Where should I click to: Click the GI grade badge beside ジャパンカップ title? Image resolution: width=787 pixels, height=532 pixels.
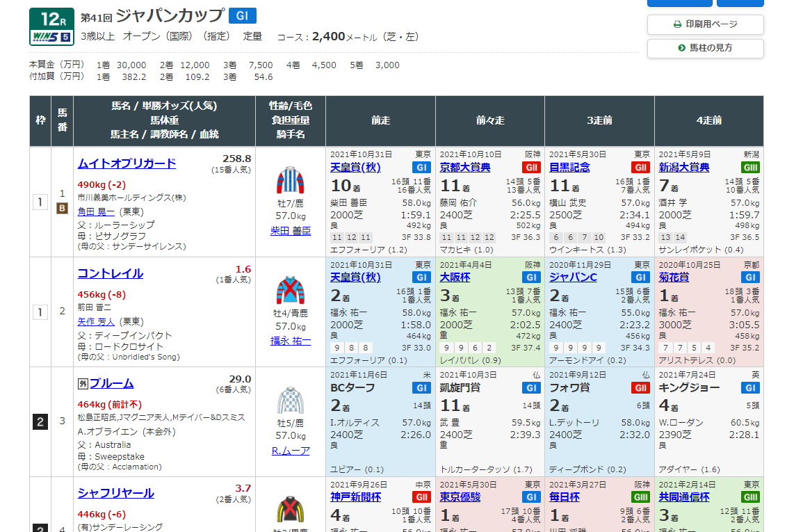click(243, 16)
